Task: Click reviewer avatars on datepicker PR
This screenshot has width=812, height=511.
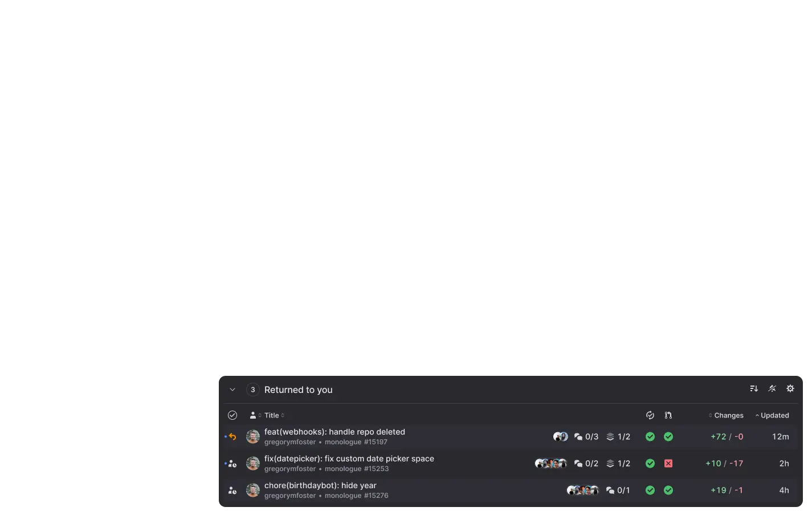Action: 551,464
